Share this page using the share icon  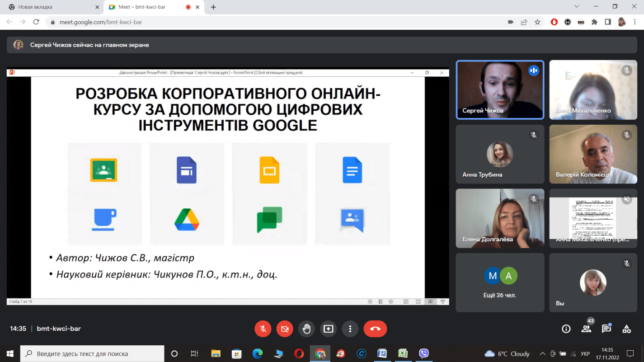coord(524,22)
